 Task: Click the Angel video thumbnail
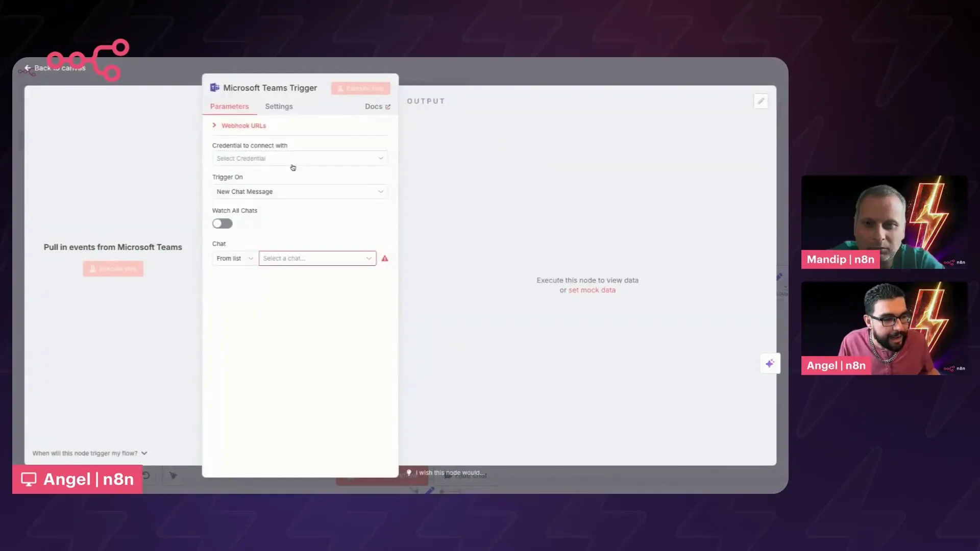(x=884, y=328)
